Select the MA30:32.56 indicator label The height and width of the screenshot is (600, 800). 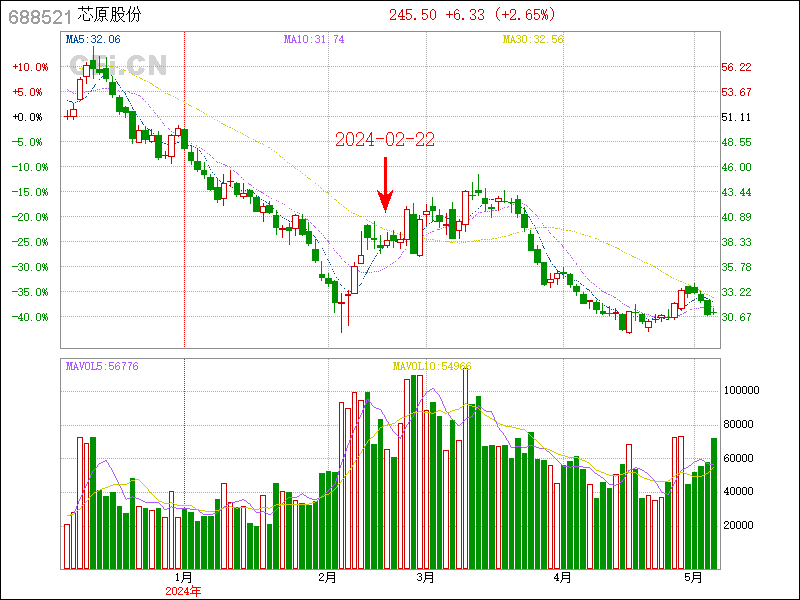pyautogui.click(x=533, y=39)
